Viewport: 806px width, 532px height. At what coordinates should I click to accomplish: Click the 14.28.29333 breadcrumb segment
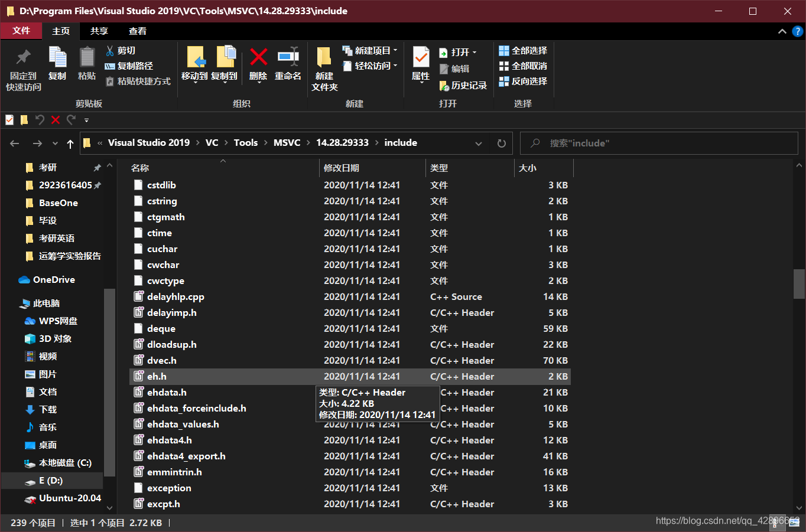(342, 143)
